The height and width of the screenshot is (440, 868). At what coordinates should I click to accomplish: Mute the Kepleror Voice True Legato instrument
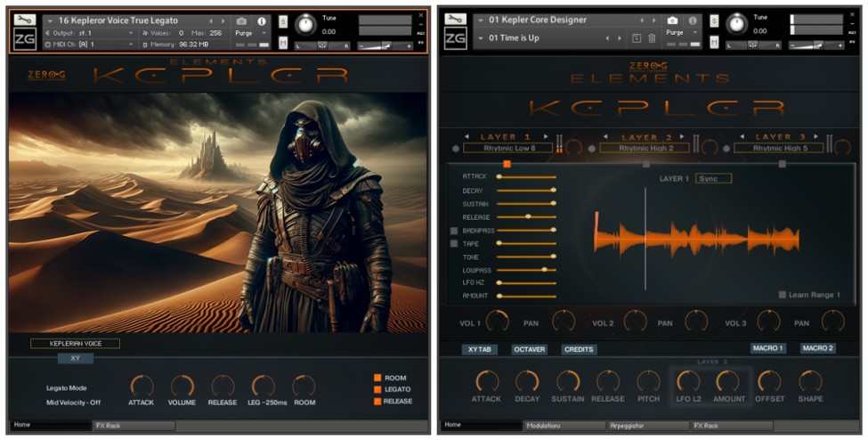(x=283, y=42)
